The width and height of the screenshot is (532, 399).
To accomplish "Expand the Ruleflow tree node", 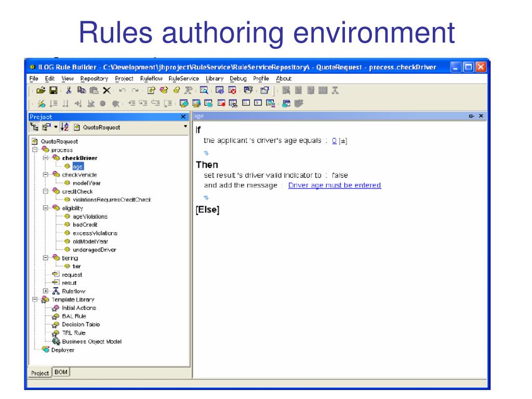I will 46,291.
